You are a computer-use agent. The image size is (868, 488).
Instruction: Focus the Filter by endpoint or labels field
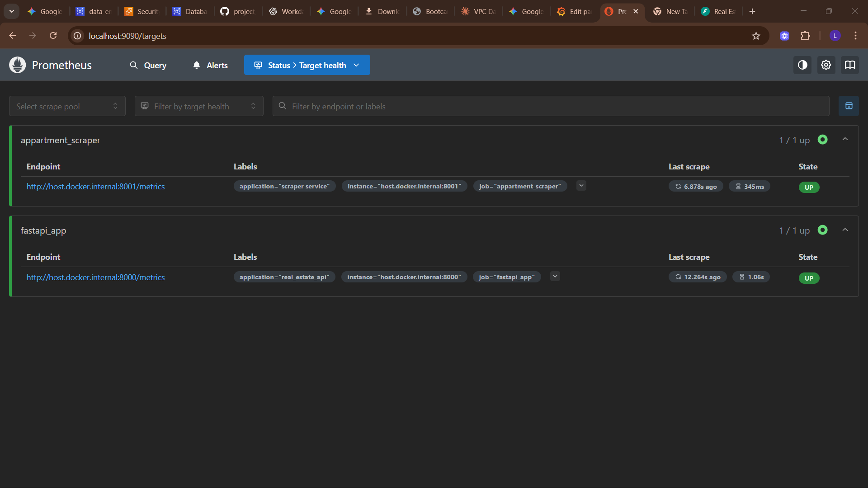point(551,106)
